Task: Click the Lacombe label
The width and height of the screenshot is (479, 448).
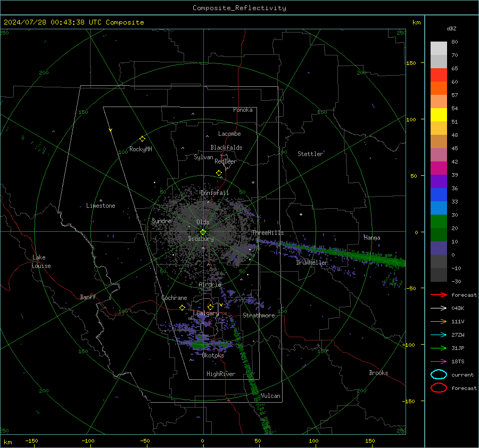Action: pos(229,134)
